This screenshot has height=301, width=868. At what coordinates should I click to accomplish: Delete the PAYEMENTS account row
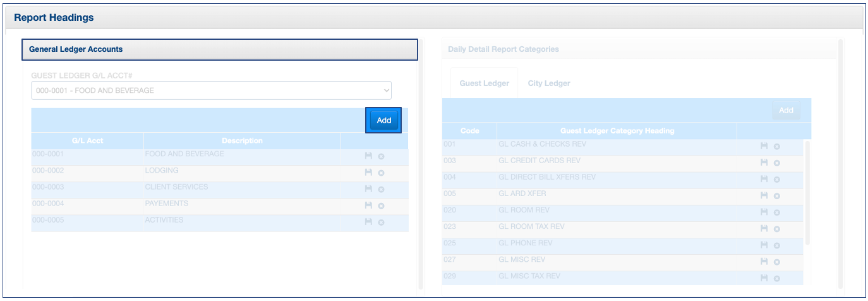click(x=381, y=206)
